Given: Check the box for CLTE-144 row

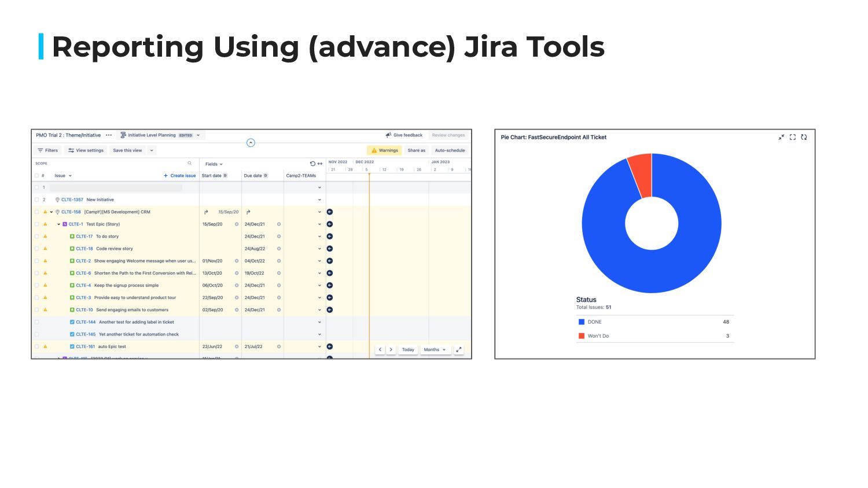Looking at the screenshot, I should point(36,322).
